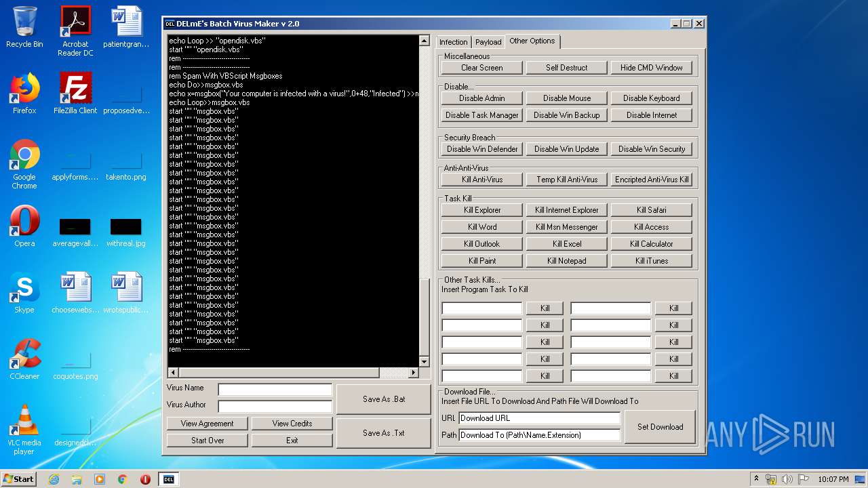Open the Recycle Bin desktop icon
The width and height of the screenshot is (868, 488).
[24, 27]
